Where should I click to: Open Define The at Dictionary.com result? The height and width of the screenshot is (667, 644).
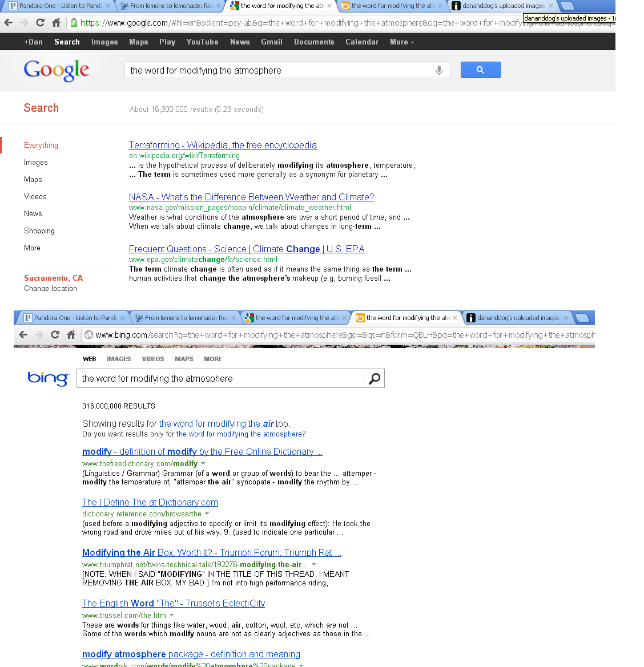tap(150, 502)
